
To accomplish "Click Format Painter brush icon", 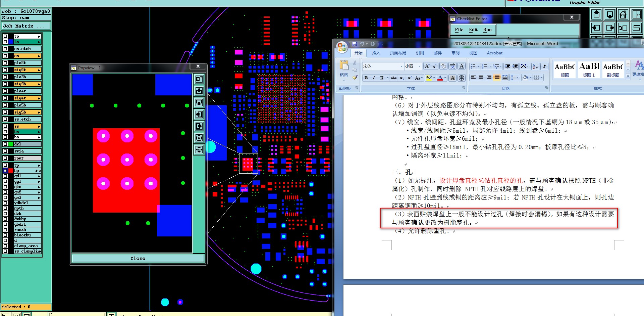I will click(x=355, y=78).
